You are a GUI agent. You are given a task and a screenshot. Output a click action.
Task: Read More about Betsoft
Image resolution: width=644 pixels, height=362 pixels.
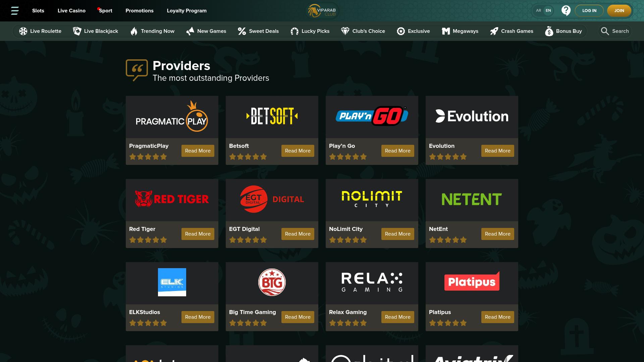[x=298, y=151]
